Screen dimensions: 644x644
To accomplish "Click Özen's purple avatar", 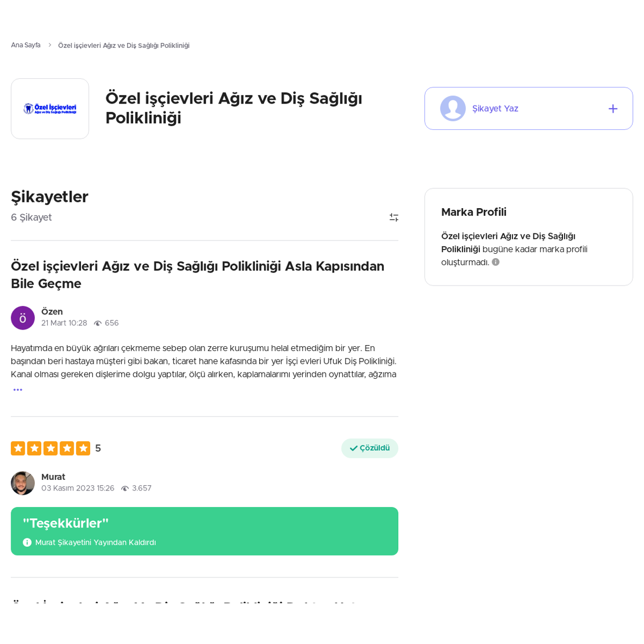I will click(23, 318).
